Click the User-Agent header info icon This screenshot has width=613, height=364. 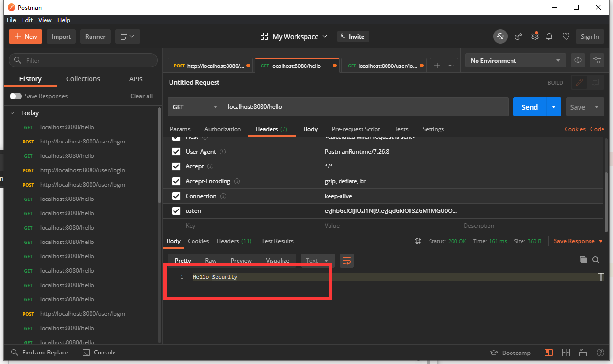pyautogui.click(x=223, y=152)
